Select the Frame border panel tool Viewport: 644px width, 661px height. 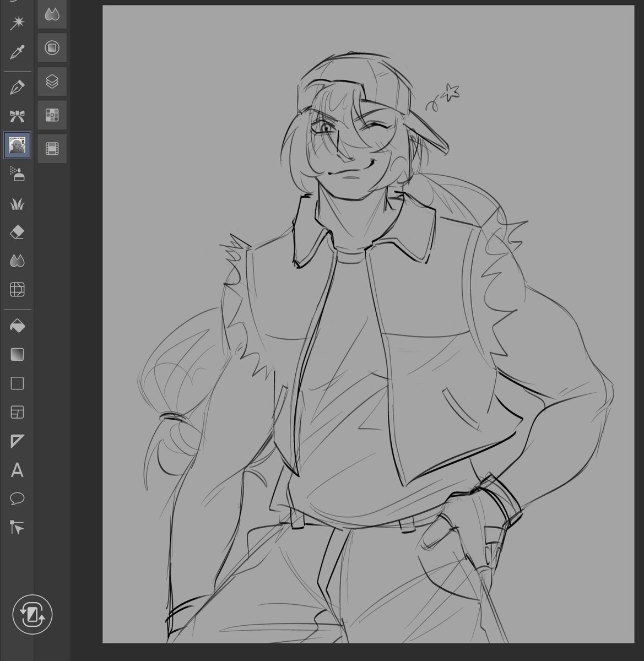coord(17,412)
